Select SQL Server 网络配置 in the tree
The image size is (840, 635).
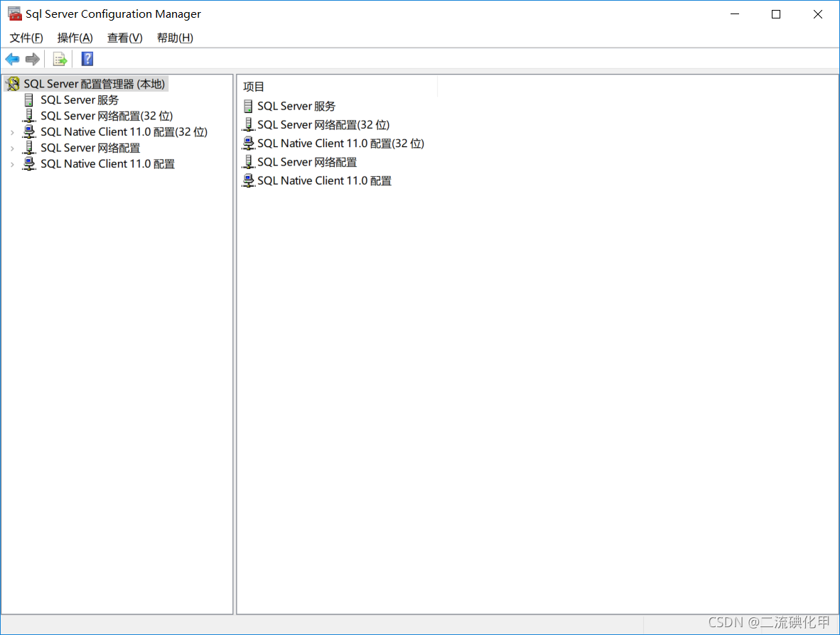pyautogui.click(x=90, y=148)
